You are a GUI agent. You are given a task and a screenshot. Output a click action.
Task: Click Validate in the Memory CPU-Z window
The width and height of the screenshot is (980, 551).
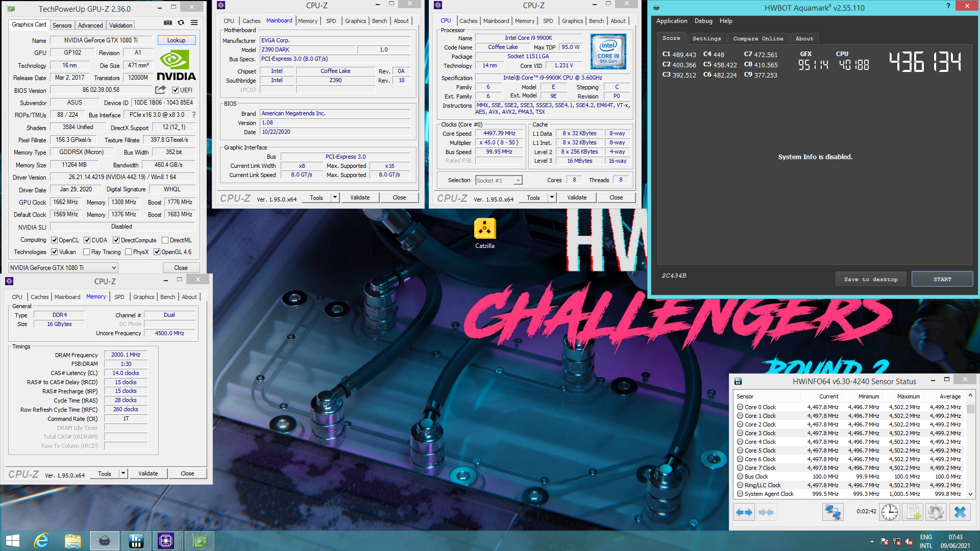click(148, 474)
